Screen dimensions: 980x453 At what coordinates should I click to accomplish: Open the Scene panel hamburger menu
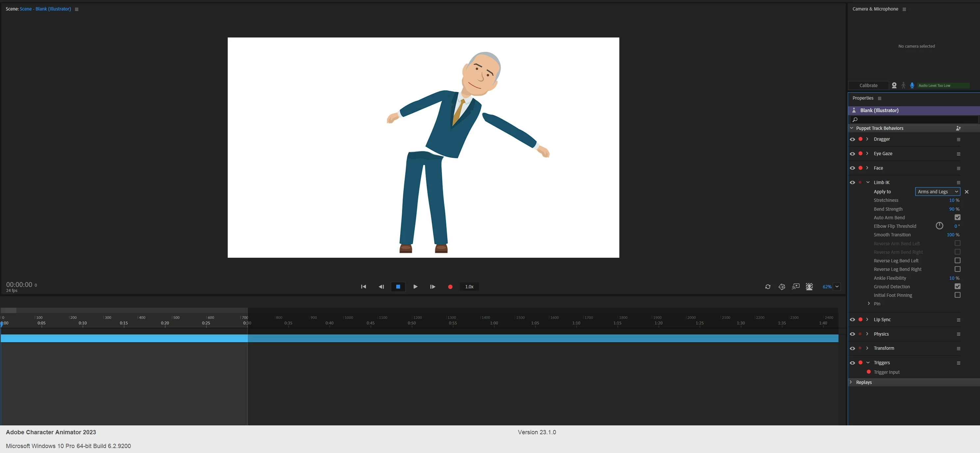pos(76,10)
